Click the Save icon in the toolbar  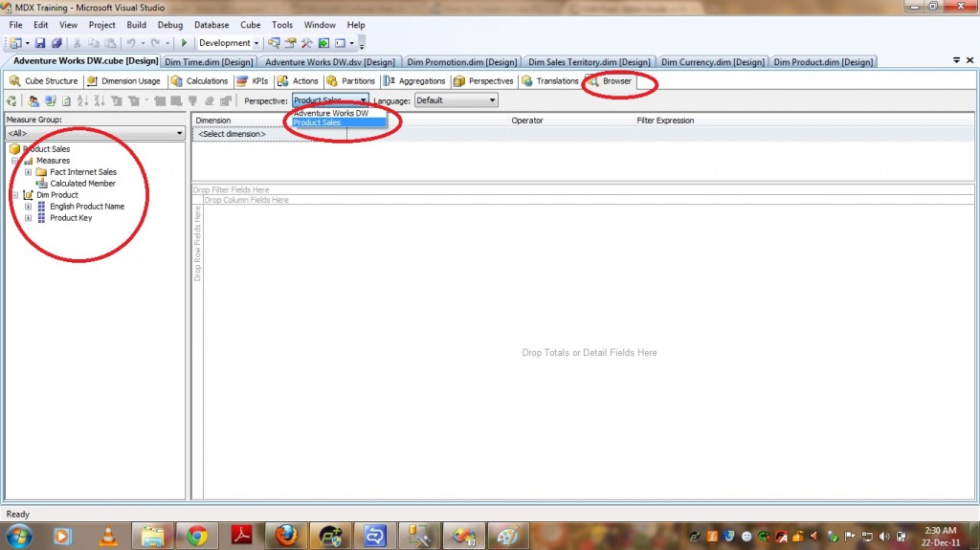tap(42, 43)
